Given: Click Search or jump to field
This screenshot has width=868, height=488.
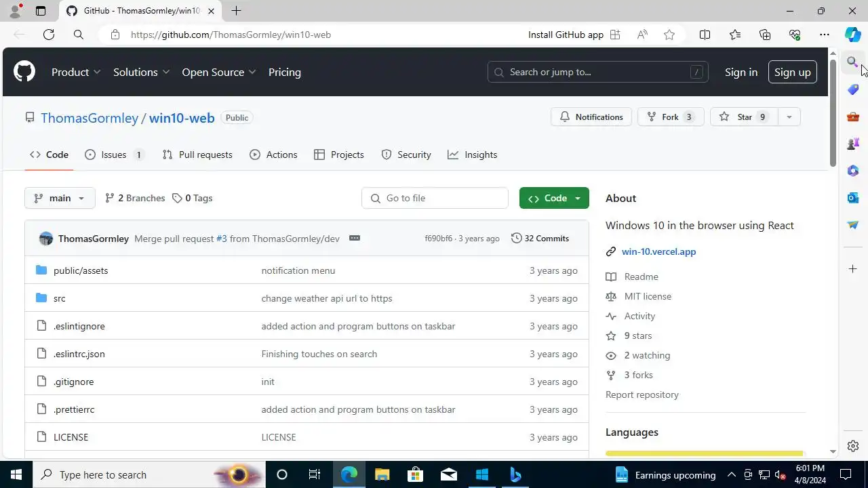Looking at the screenshot, I should click(598, 72).
